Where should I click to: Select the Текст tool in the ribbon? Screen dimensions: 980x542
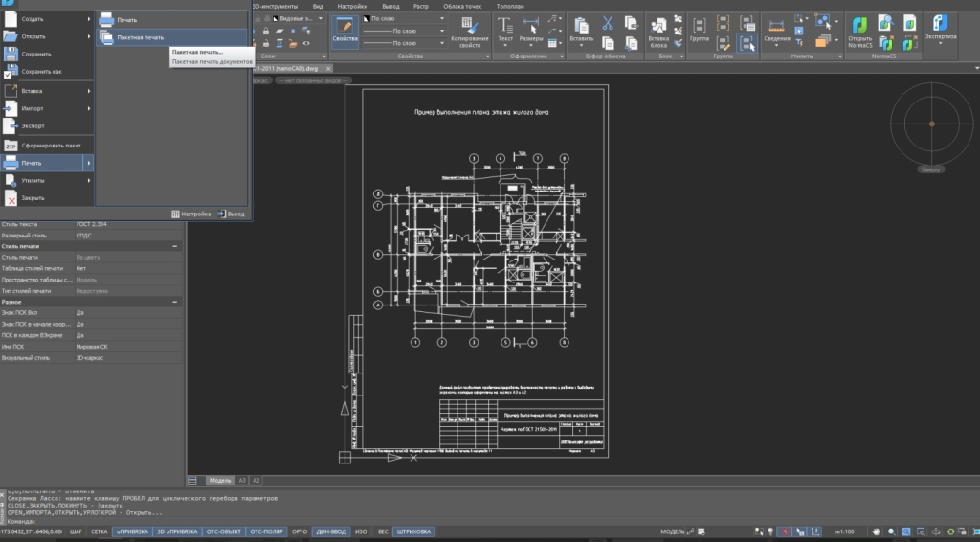coord(505,26)
